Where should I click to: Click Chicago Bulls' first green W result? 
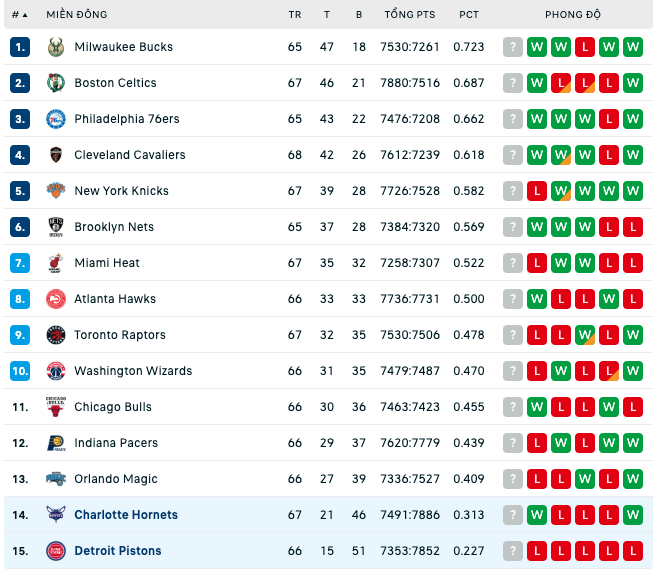point(537,407)
